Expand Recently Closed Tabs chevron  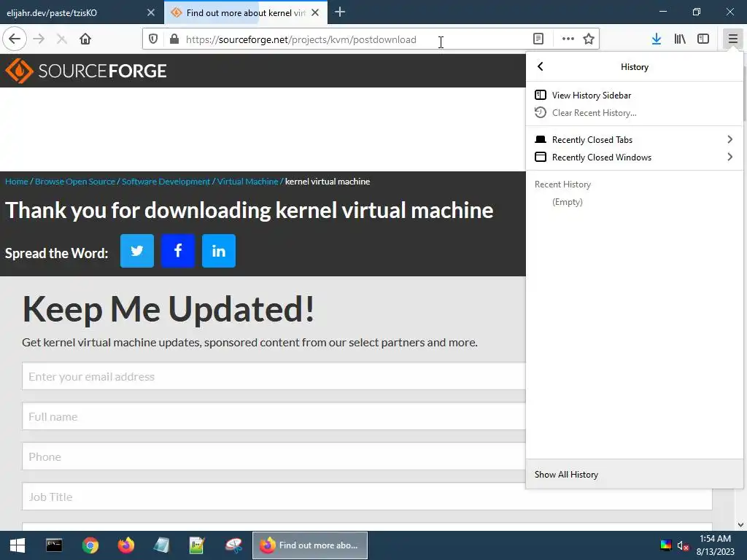(729, 139)
